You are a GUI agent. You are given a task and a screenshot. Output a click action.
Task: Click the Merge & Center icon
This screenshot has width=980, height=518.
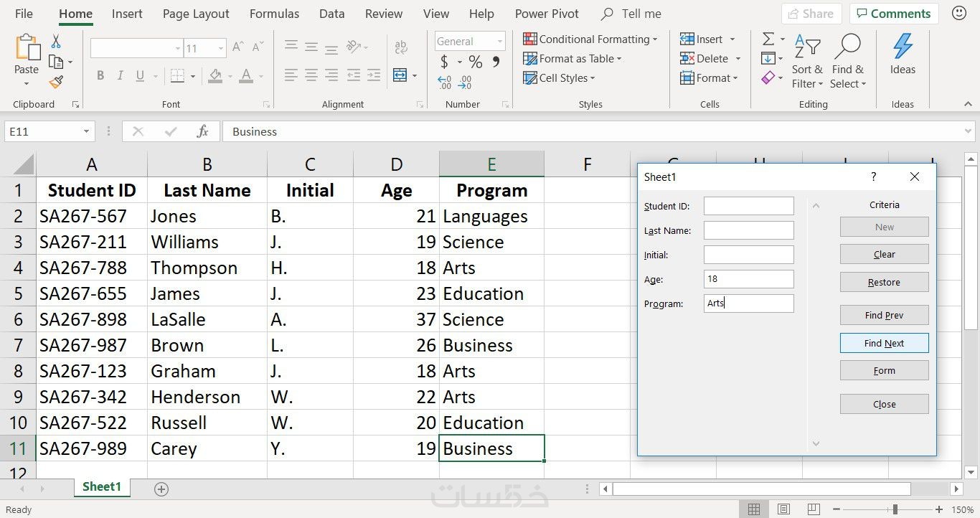coord(400,75)
